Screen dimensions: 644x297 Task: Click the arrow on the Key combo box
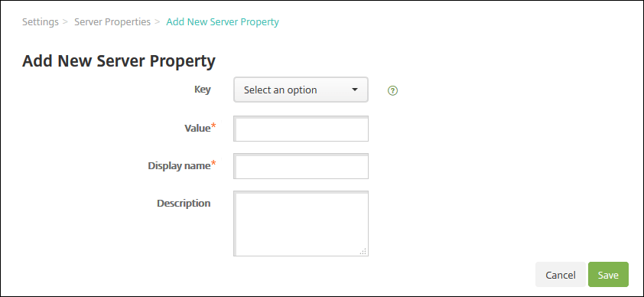[x=355, y=90]
